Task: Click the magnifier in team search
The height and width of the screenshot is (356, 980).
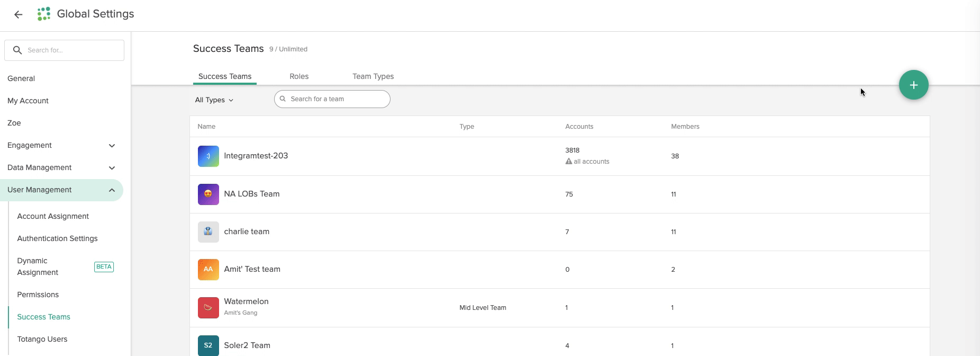Action: 283,99
